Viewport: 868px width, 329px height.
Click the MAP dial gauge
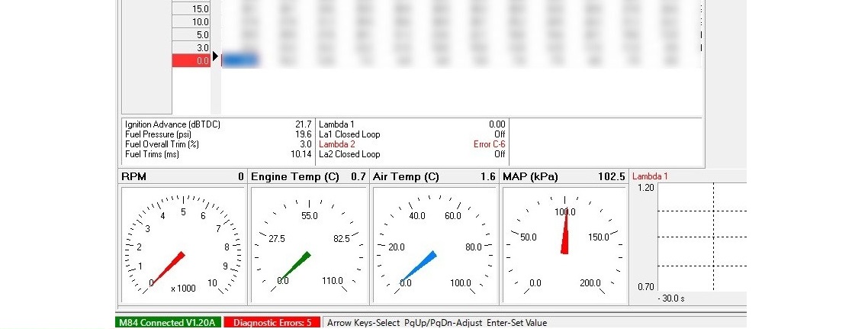[x=564, y=245]
